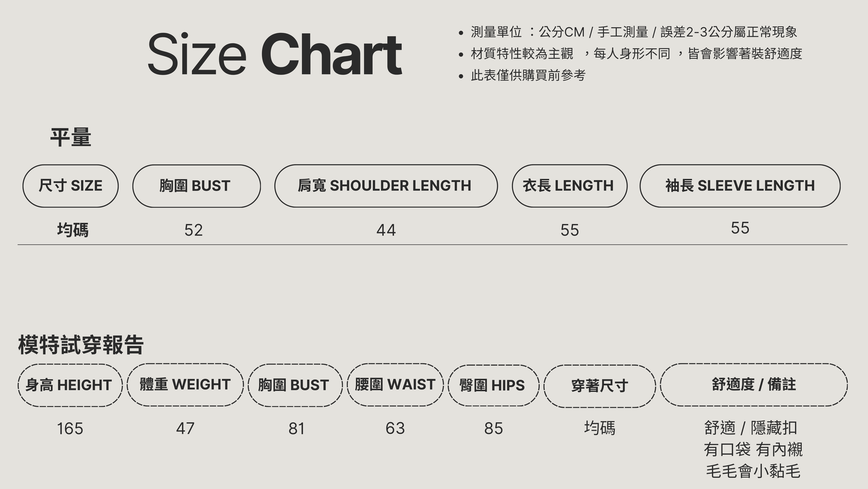Click the 模特試穿報告 section heading
Image resolution: width=868 pixels, height=489 pixels.
81,345
